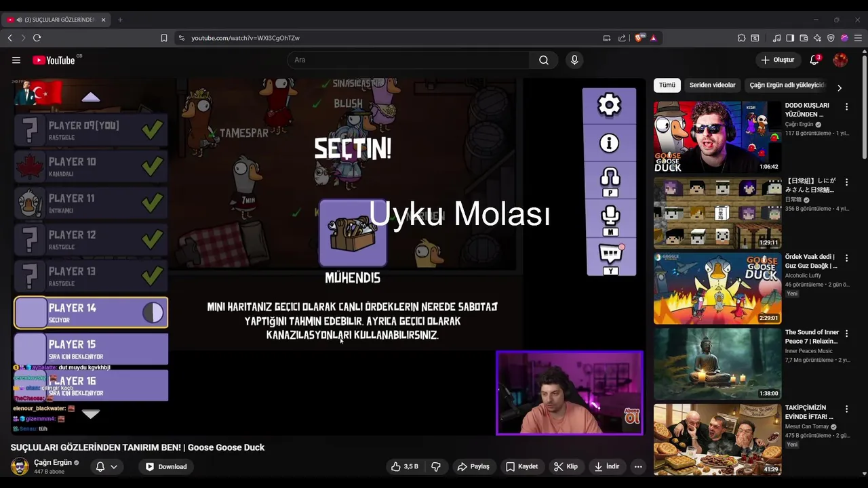Mute the tab using the tab speaker icon
868x488 pixels.
[x=19, y=20]
